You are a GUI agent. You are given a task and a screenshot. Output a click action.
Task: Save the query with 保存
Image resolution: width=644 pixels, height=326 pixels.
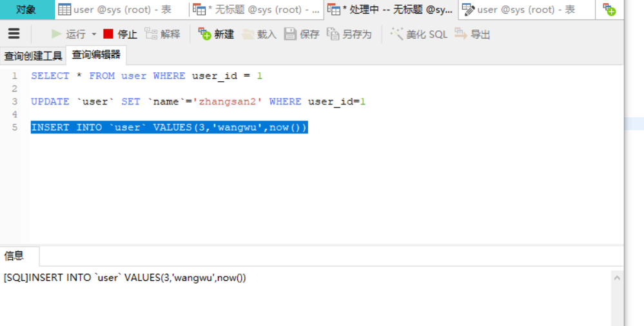(x=302, y=34)
